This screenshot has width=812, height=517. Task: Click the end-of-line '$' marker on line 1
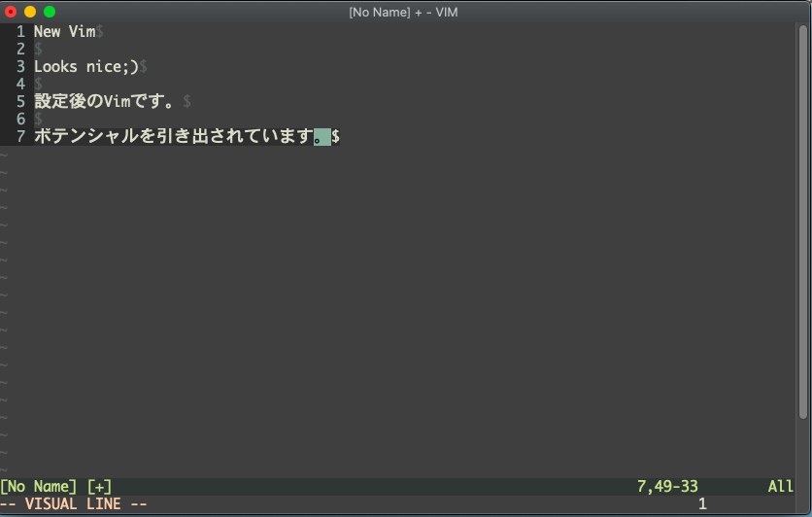click(100, 32)
